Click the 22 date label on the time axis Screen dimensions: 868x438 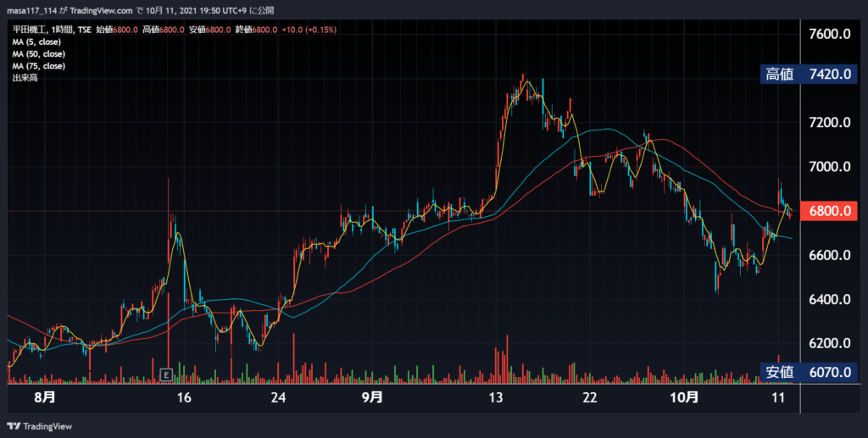590,397
